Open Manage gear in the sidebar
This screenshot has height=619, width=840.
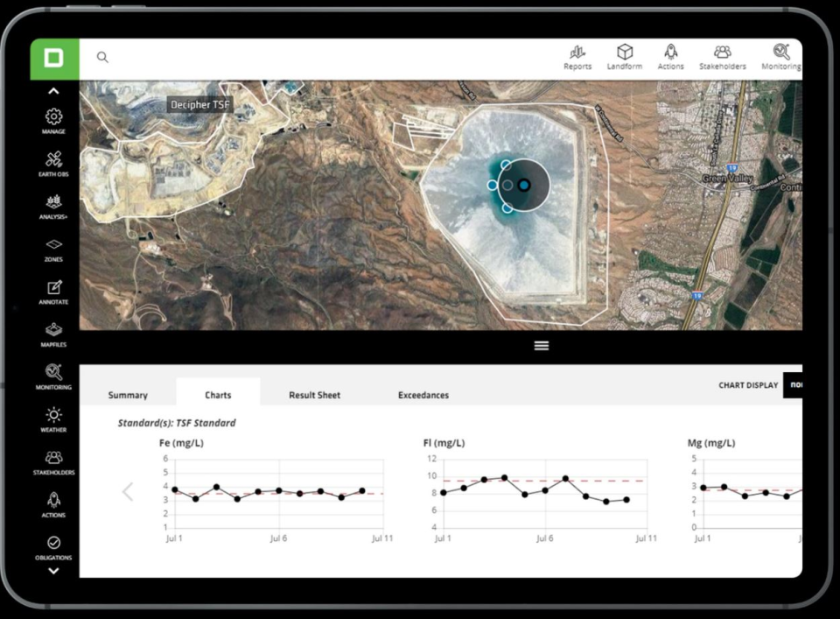[x=53, y=121]
